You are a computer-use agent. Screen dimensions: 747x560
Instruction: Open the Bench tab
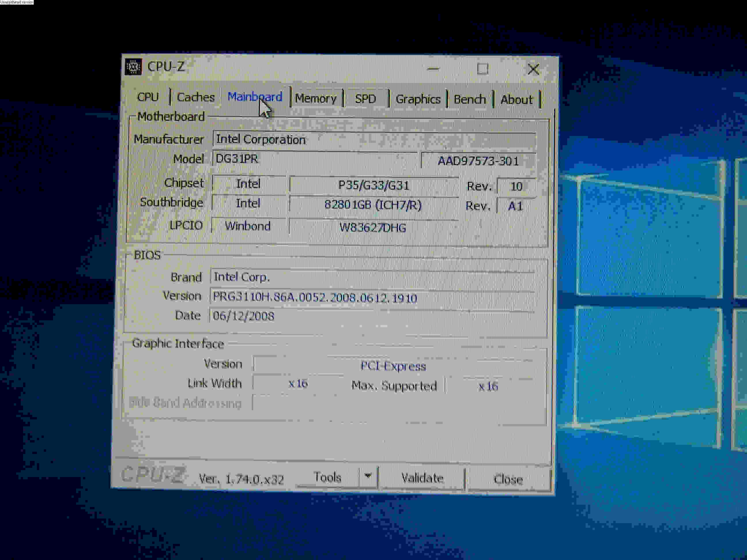coord(470,99)
